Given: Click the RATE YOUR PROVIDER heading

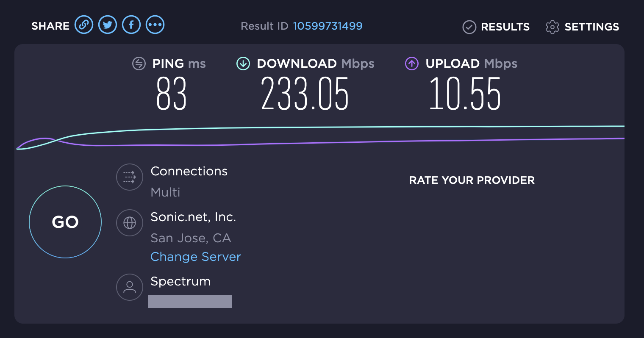Looking at the screenshot, I should click(x=472, y=180).
